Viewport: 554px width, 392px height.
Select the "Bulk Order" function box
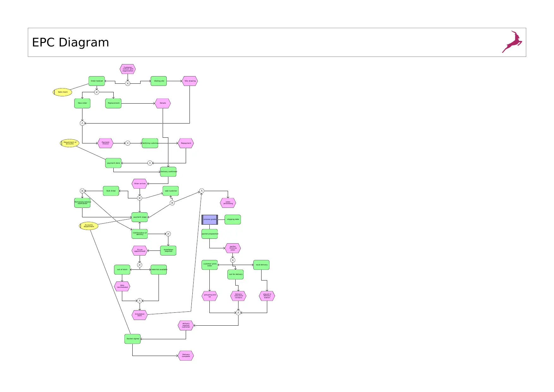[x=111, y=191]
